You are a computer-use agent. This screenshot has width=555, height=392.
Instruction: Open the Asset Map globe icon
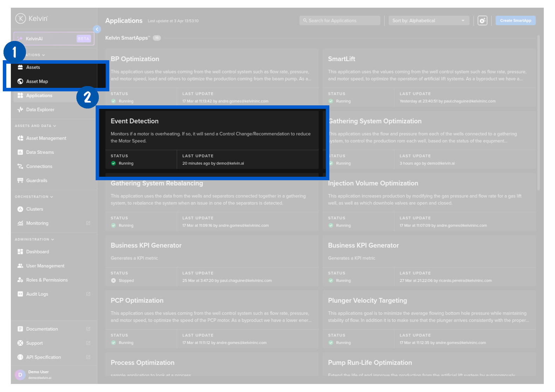[x=20, y=82]
